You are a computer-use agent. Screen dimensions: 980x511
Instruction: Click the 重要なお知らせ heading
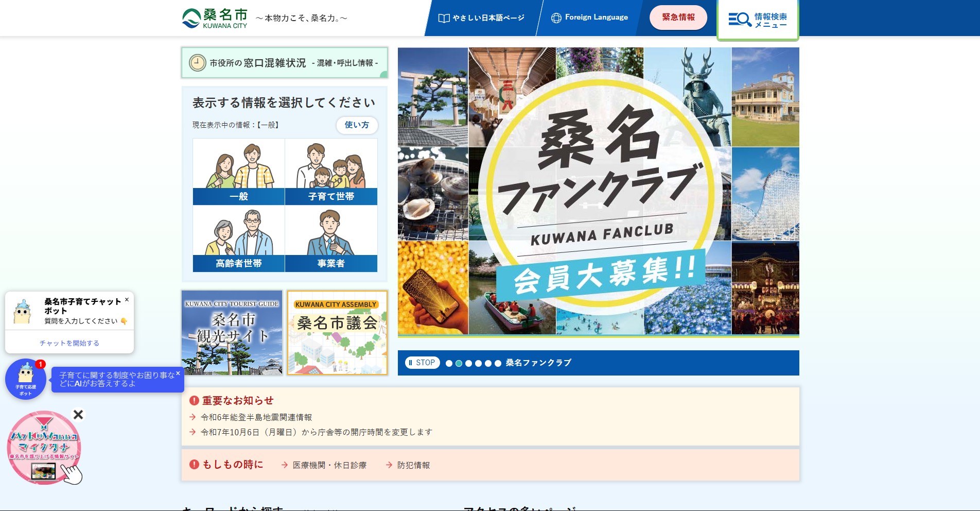238,400
